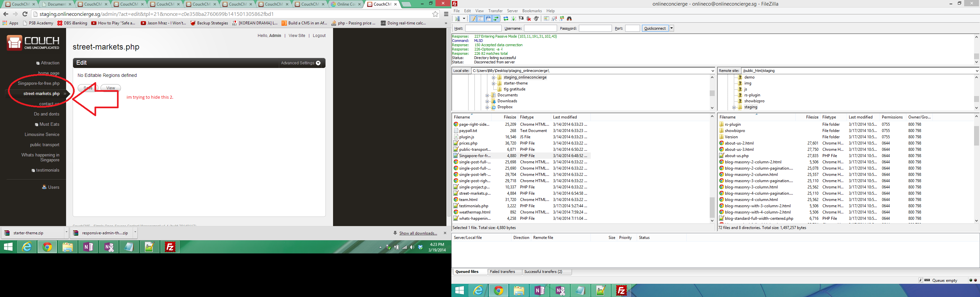Click the local file list vertical scrollbar
This screenshot has height=297, width=980.
pos(712,169)
